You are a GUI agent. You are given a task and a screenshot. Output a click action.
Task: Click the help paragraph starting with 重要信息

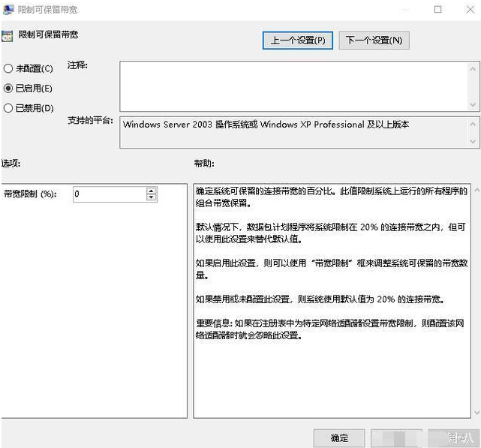330,329
